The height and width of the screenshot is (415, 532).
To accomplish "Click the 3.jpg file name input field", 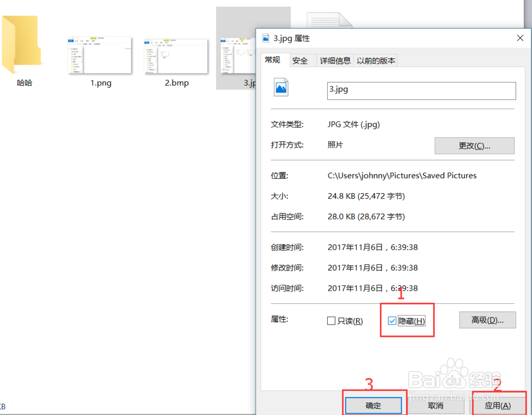I will pos(421,90).
